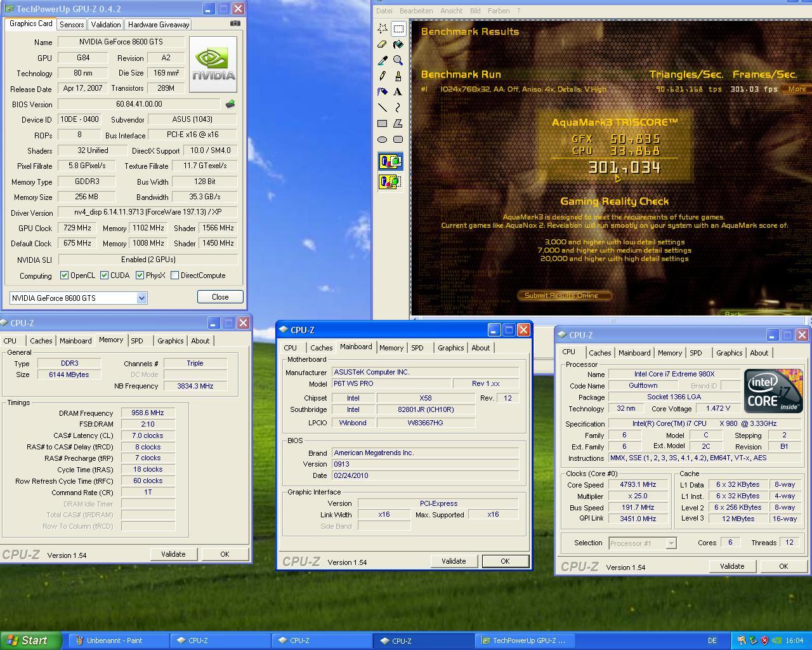
Task: Click the NB Frequency value 3834.3 MHz
Action: pos(195,386)
